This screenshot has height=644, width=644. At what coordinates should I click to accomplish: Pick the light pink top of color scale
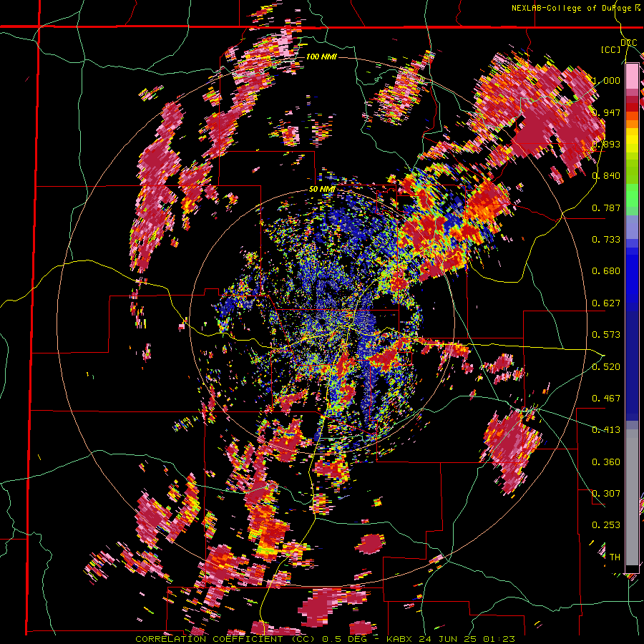click(632, 76)
